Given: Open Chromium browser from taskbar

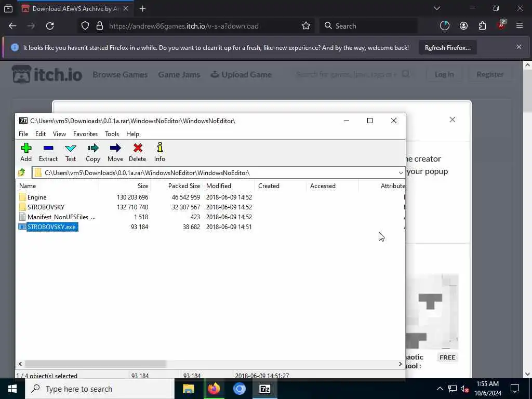Looking at the screenshot, I should point(239,389).
